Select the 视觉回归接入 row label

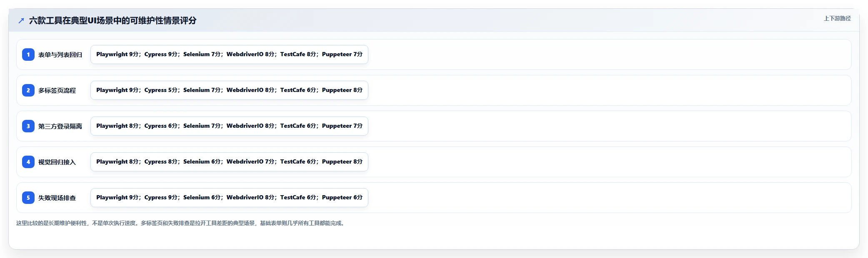(x=57, y=162)
